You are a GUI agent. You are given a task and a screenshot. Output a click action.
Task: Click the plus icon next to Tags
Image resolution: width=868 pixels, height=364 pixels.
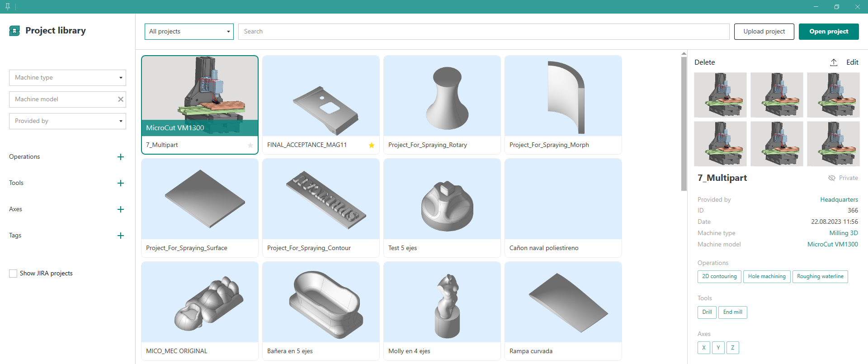121,236
